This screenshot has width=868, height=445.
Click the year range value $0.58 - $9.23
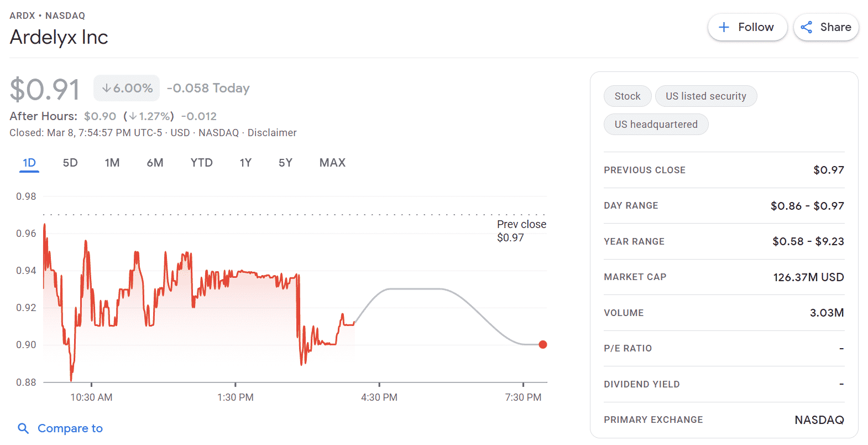click(x=808, y=241)
